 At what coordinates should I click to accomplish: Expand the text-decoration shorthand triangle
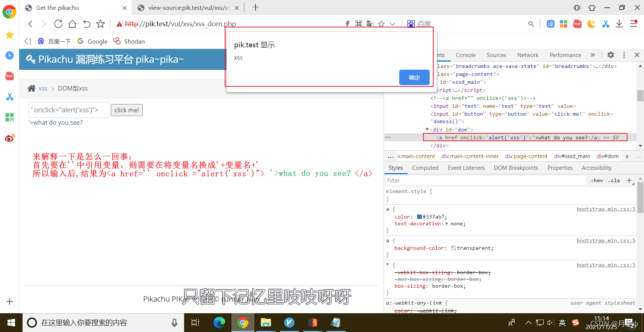447,223
